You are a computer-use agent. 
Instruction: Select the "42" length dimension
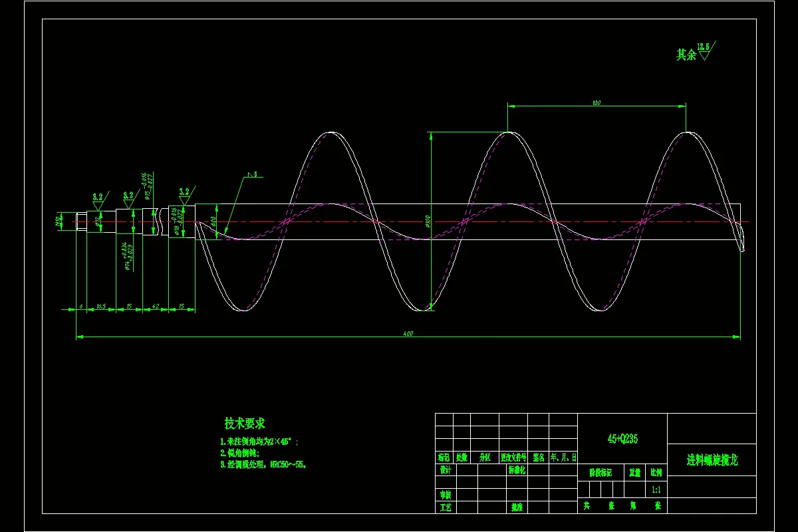click(156, 305)
